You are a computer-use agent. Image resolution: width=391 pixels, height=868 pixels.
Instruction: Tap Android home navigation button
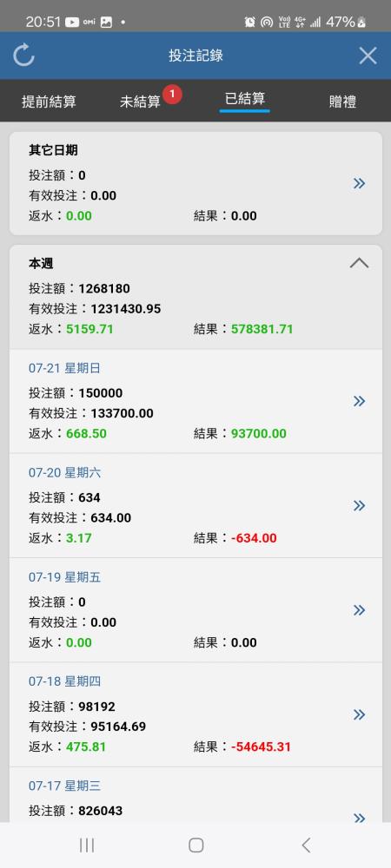pos(196,845)
